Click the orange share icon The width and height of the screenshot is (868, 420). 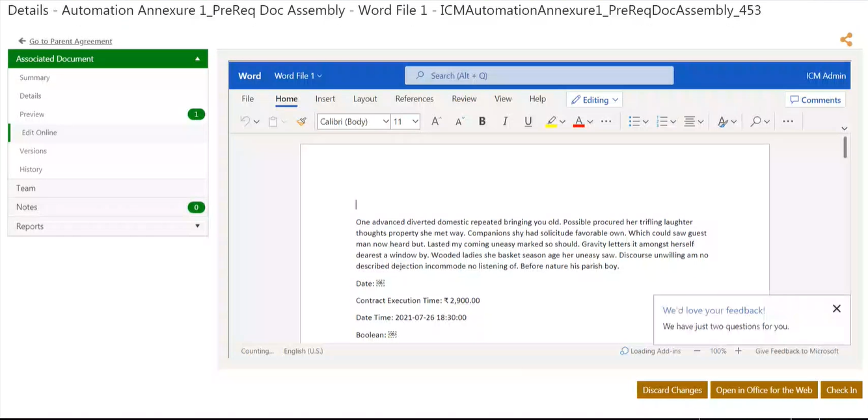click(x=846, y=40)
